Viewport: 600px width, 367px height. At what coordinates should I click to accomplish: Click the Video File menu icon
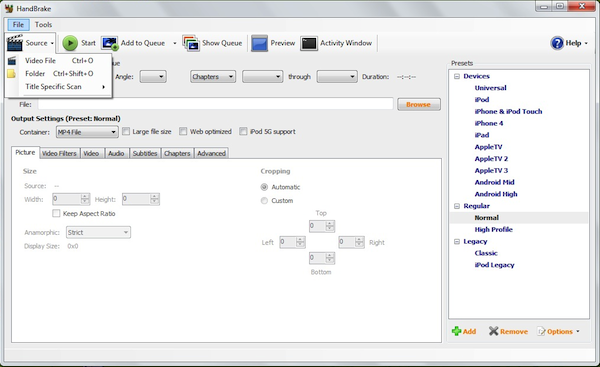pos(12,60)
